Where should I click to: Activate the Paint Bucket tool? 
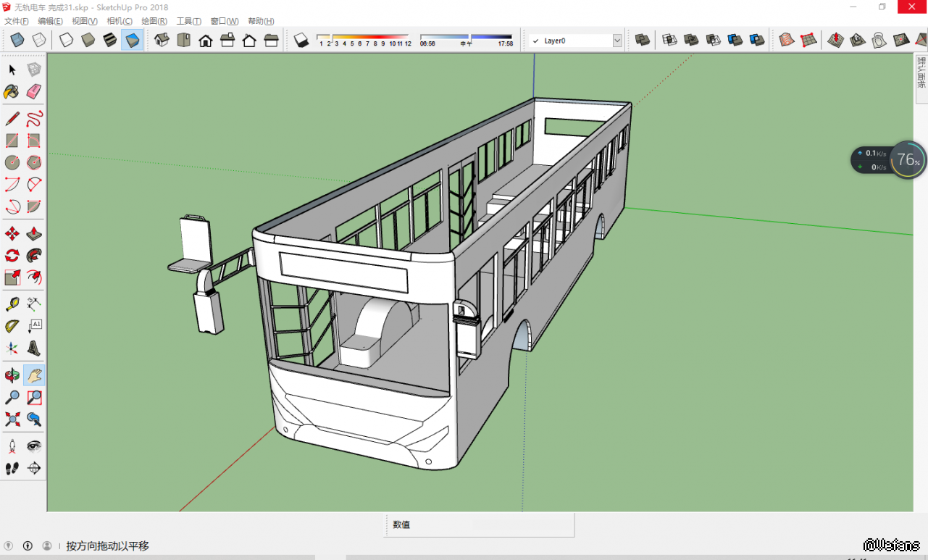(12, 91)
